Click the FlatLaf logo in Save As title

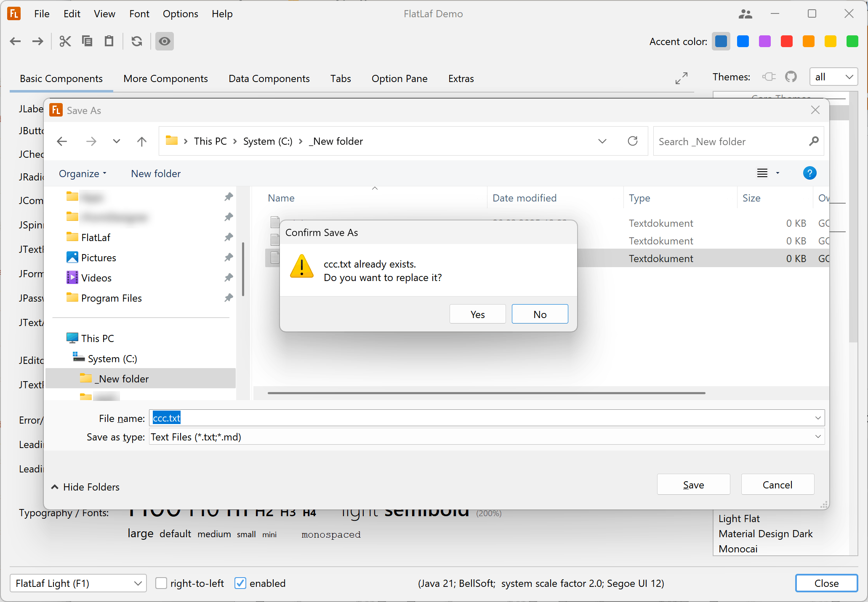pos(56,110)
